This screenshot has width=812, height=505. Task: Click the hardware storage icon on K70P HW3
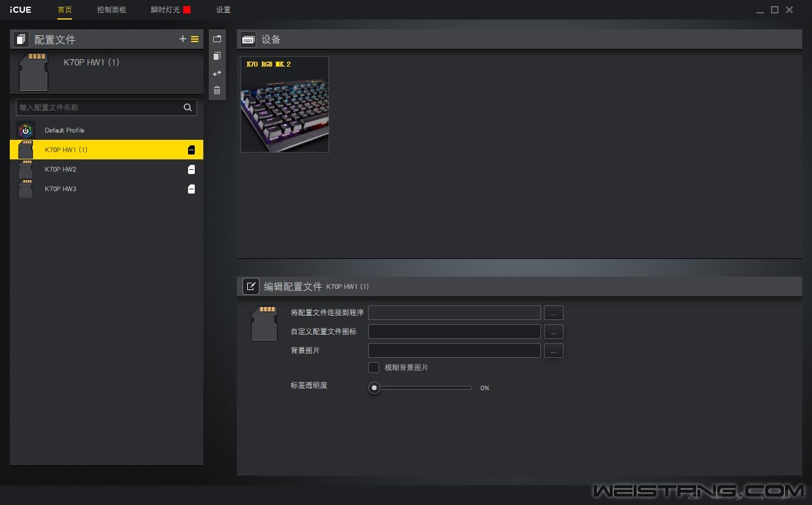(191, 189)
